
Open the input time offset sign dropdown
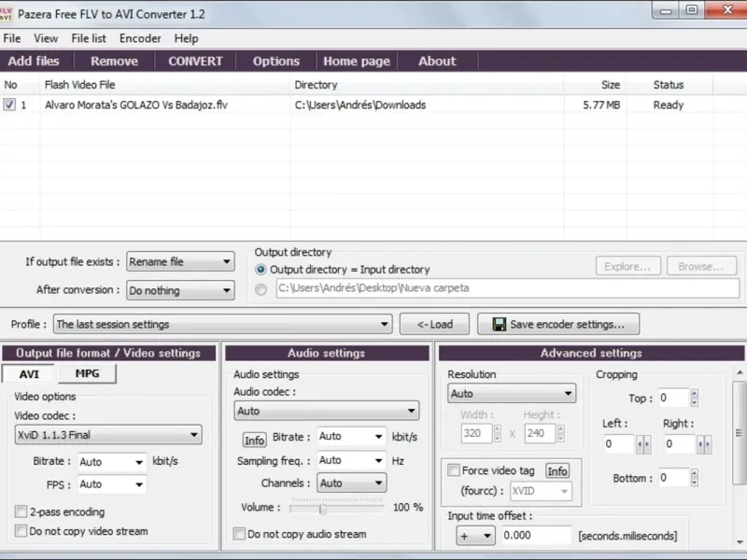[475, 536]
